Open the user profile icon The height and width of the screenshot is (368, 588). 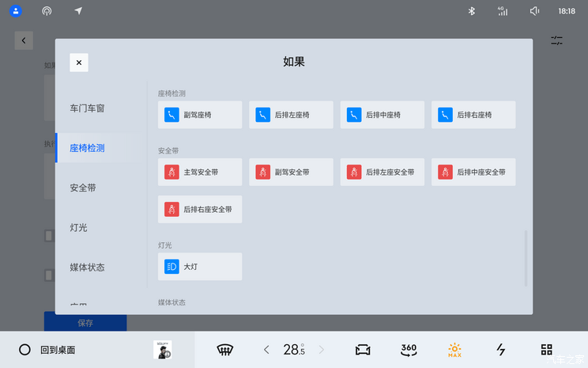[15, 11]
